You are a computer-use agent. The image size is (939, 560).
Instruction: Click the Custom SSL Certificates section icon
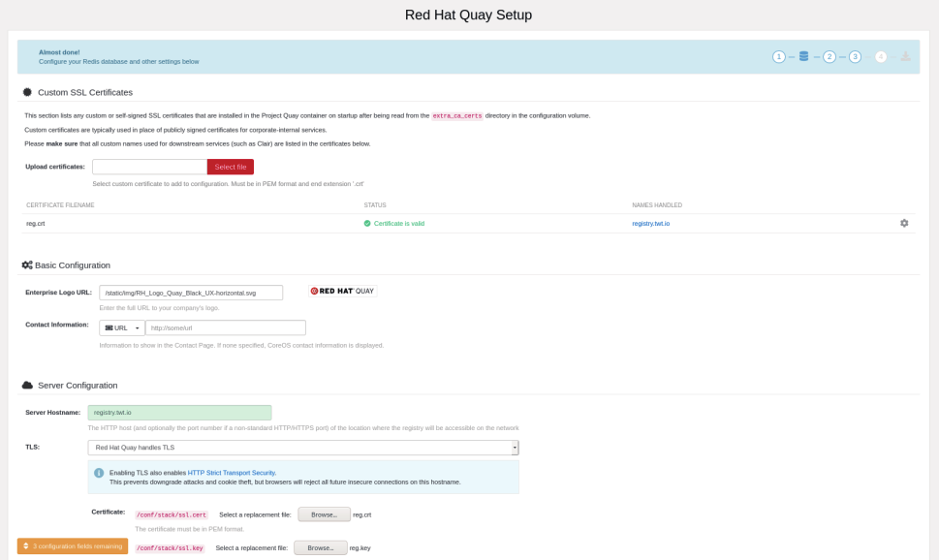pyautogui.click(x=27, y=92)
